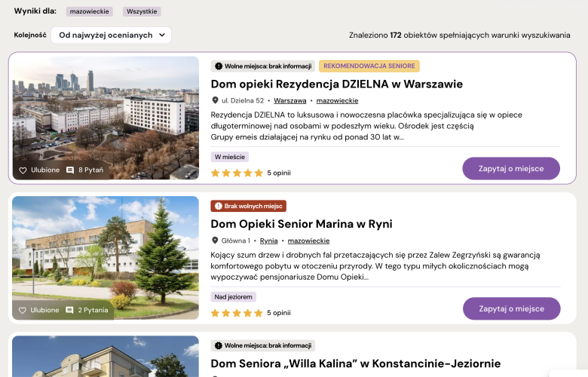Click the 'Nad jeziorem' tag

233,297
